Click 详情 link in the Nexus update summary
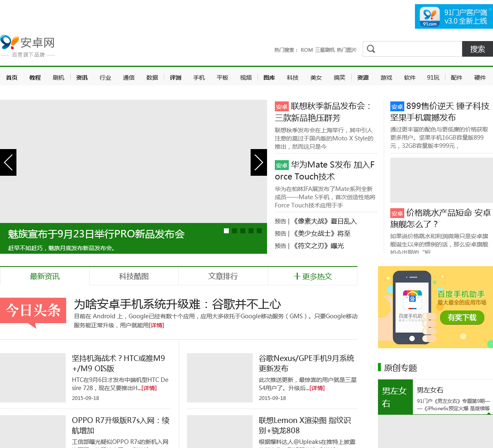 (317, 388)
